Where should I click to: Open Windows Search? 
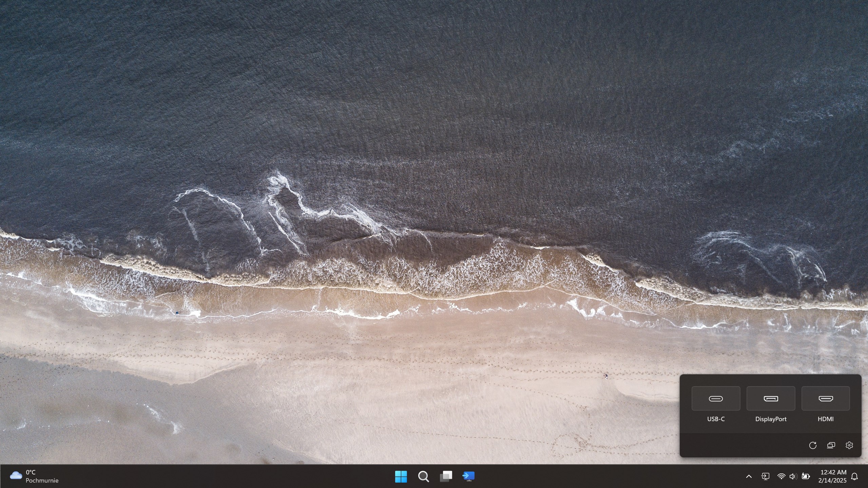point(423,476)
